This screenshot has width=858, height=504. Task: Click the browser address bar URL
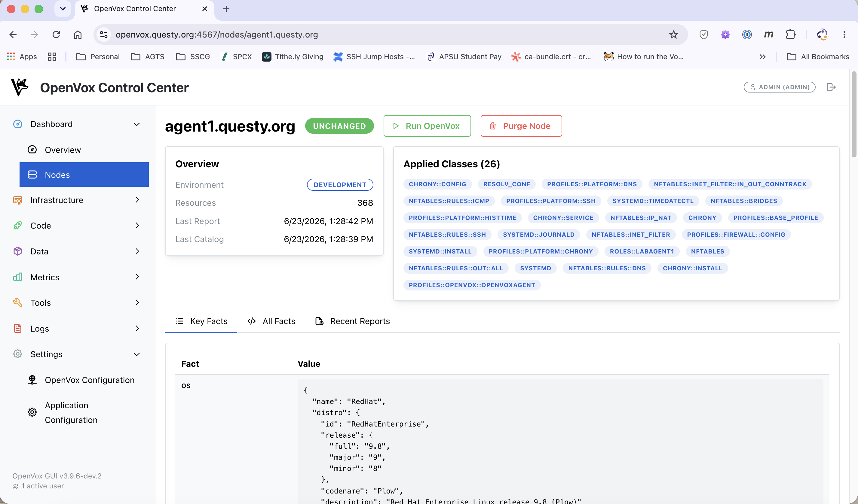point(216,34)
